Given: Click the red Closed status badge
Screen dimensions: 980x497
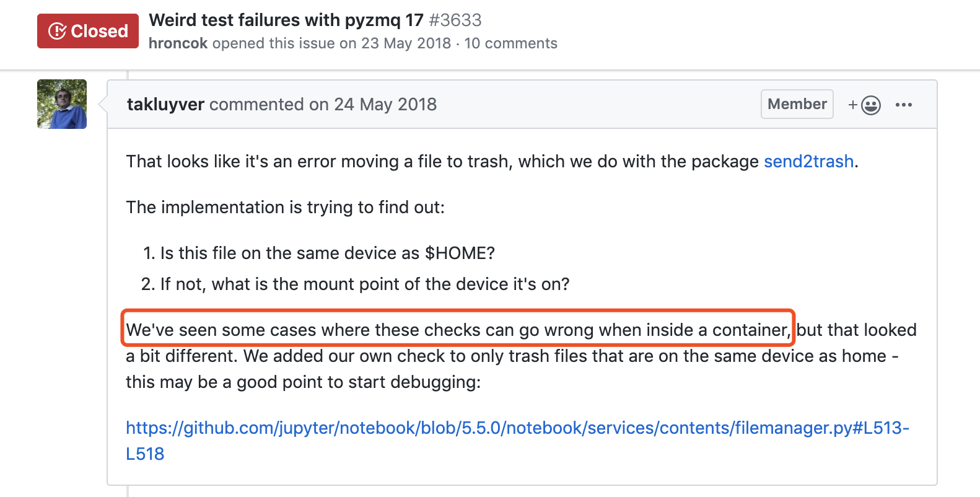Looking at the screenshot, I should (x=87, y=30).
